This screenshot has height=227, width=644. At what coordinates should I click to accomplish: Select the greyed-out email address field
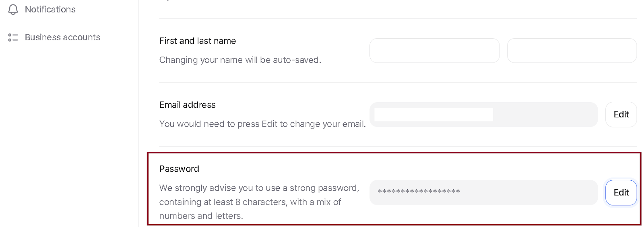(483, 115)
